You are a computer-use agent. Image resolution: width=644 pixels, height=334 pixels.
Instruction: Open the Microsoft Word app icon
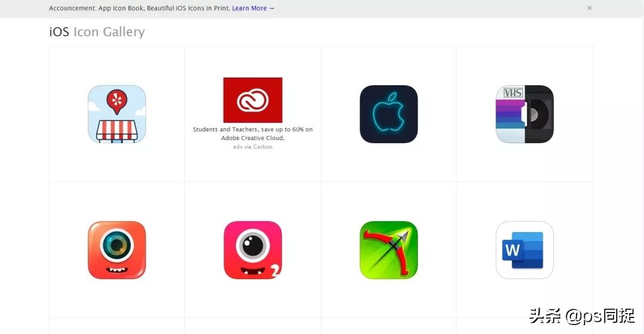525,250
